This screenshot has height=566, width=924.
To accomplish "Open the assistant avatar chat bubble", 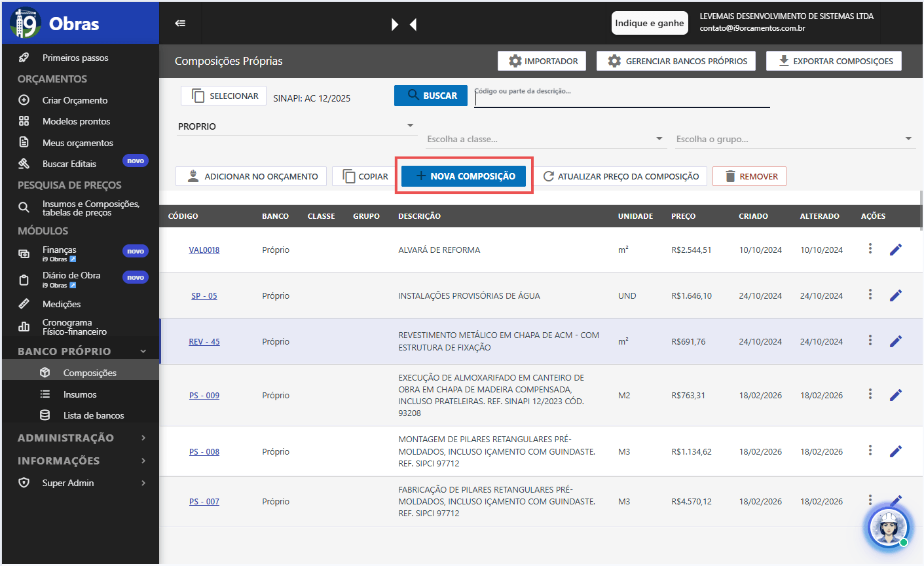I will tap(889, 527).
